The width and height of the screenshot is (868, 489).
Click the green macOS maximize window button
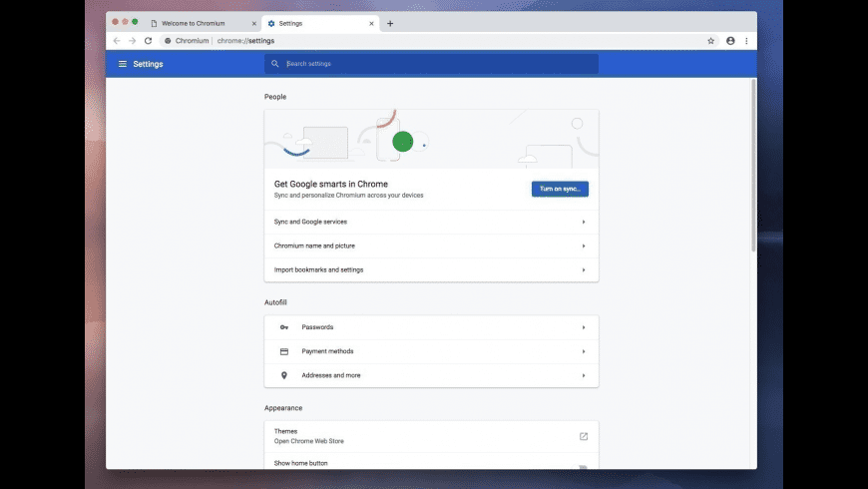coord(135,22)
